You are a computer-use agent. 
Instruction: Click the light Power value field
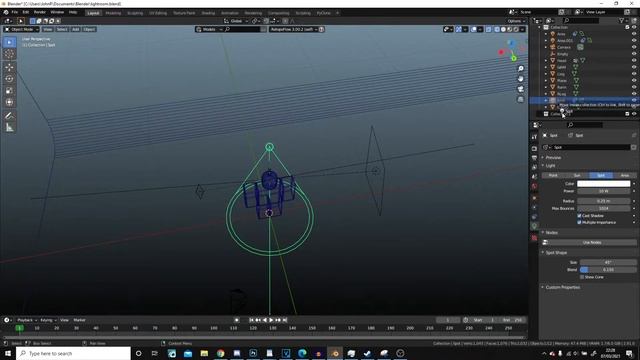tap(604, 191)
